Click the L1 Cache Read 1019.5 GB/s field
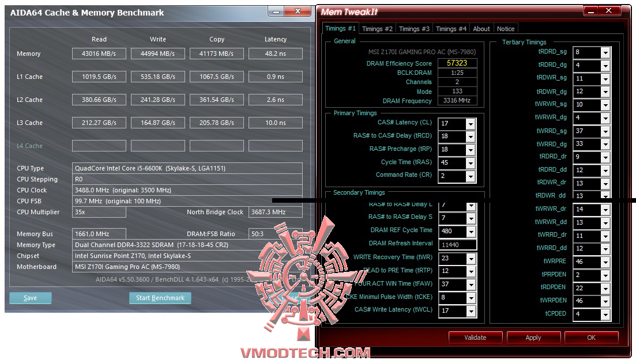636x364 pixels. tap(99, 77)
